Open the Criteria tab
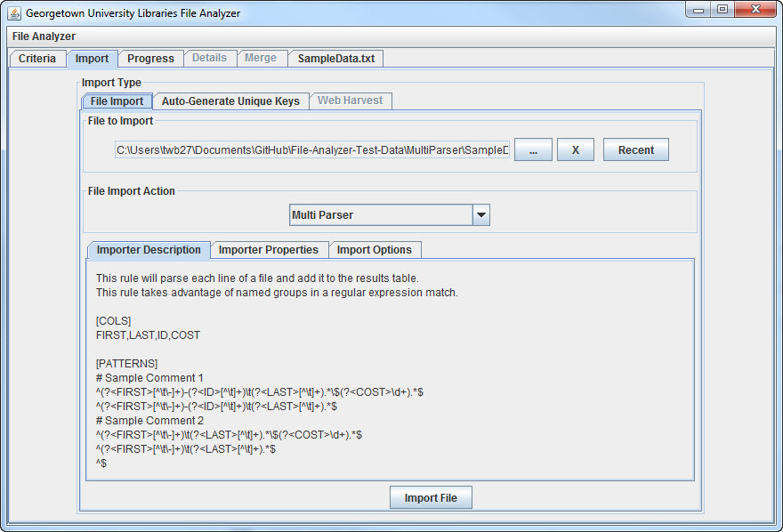Viewport: 783px width, 532px height. pyautogui.click(x=37, y=59)
